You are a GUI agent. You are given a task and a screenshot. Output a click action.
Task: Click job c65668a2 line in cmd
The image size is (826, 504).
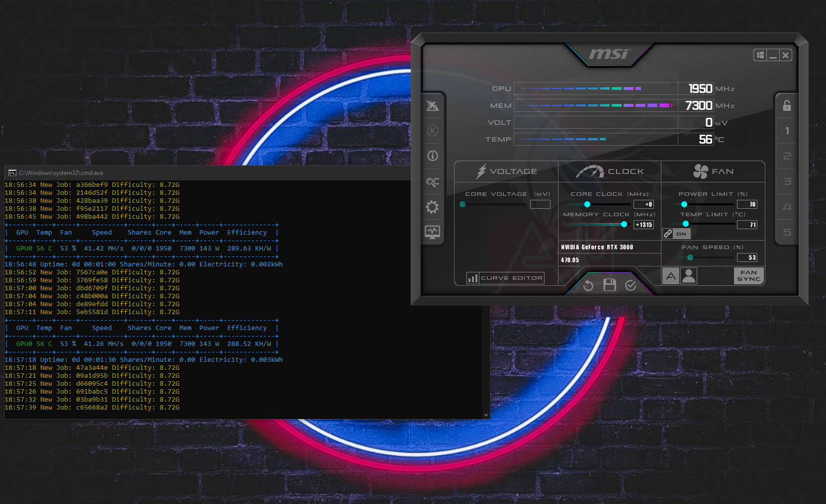(x=92, y=408)
